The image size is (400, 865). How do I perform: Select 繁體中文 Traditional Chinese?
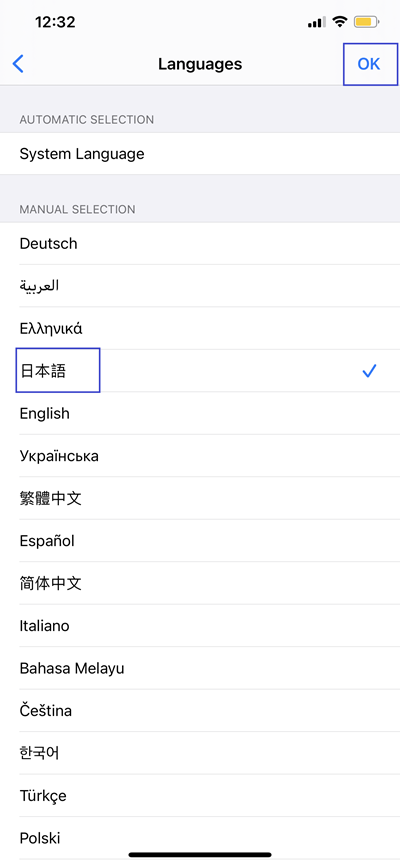pyautogui.click(x=200, y=499)
